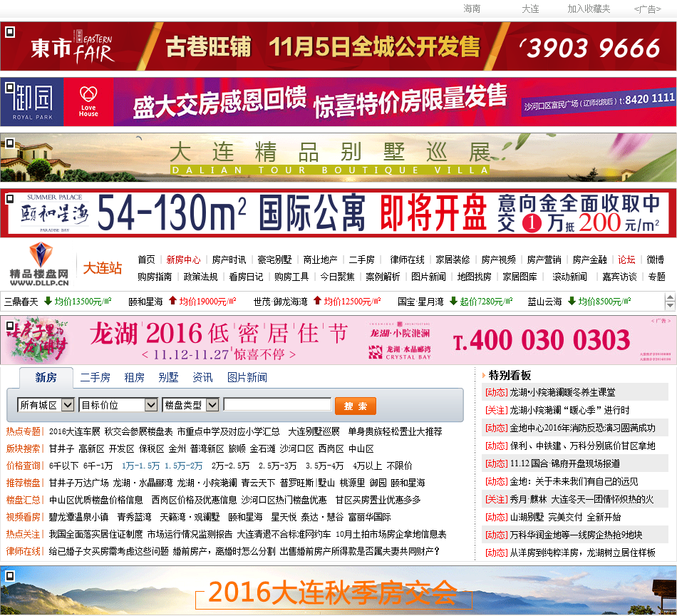The height and width of the screenshot is (616, 677).
Task: Open 婚前房产，离婚时怎么分割 article
Action: 224,551
